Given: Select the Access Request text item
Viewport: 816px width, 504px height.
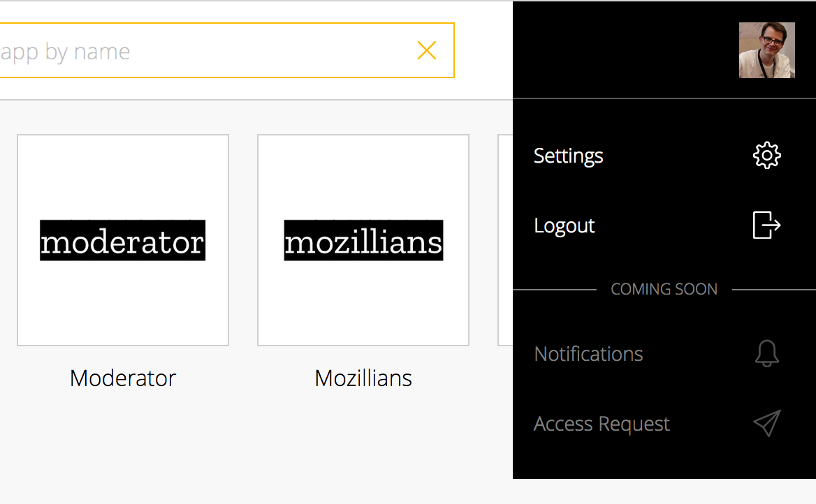Looking at the screenshot, I should (602, 424).
